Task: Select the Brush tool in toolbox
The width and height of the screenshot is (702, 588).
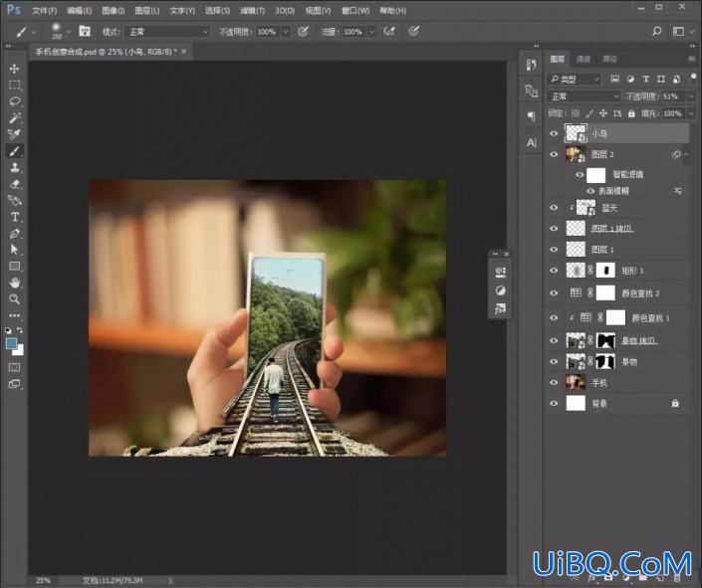Action: (14, 151)
